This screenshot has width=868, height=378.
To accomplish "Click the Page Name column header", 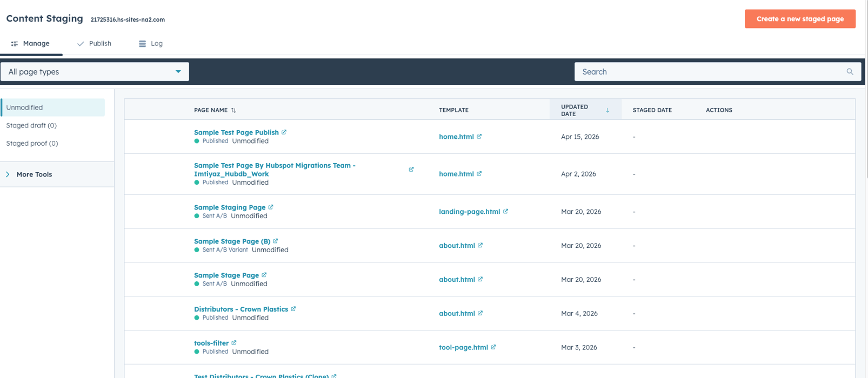I will click(211, 110).
